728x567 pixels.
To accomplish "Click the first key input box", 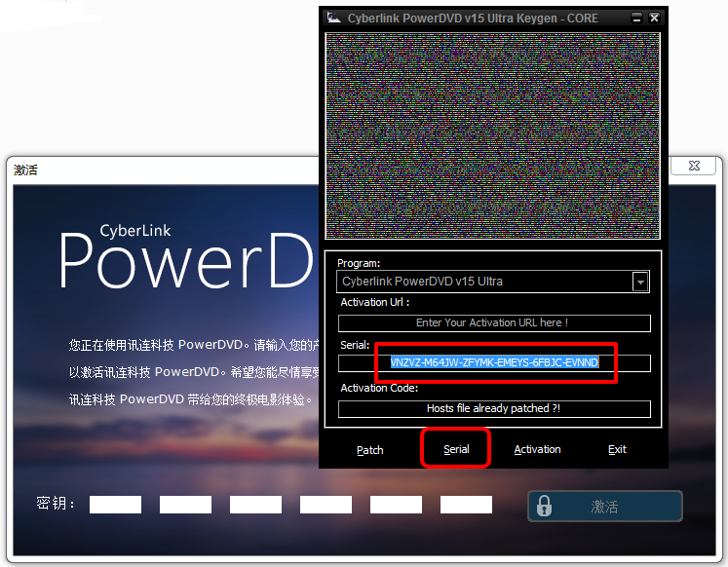I will pyautogui.click(x=115, y=505).
